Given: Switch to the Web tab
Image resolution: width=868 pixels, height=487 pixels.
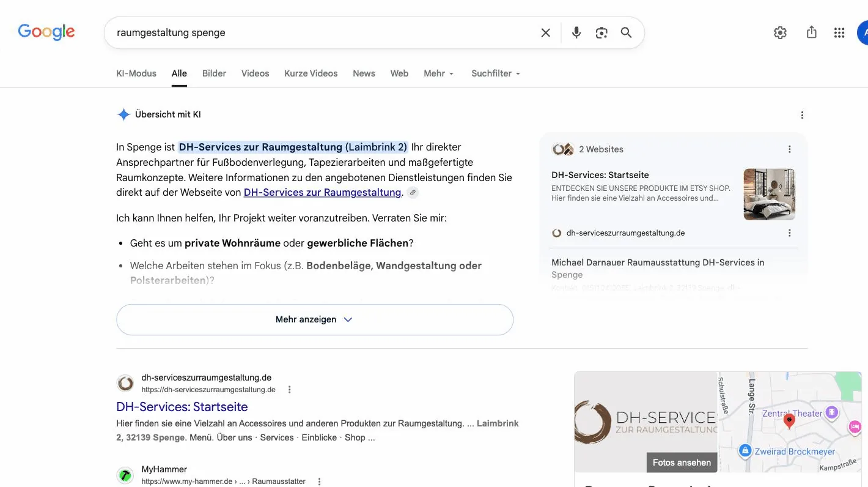Looking at the screenshot, I should click(x=399, y=73).
